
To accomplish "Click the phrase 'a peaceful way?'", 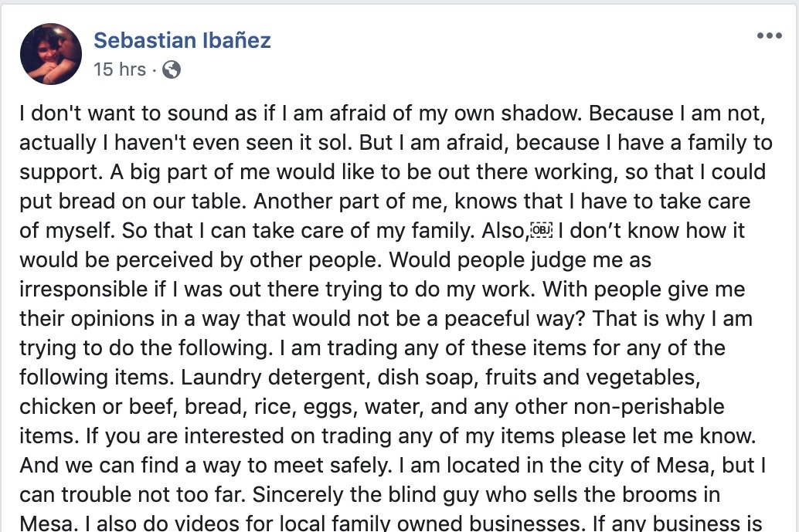I will [506, 319].
